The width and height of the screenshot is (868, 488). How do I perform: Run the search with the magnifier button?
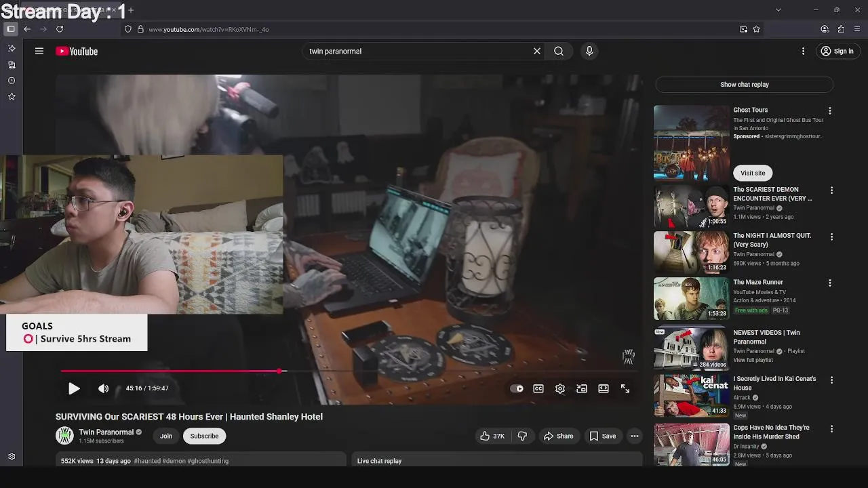pos(559,51)
